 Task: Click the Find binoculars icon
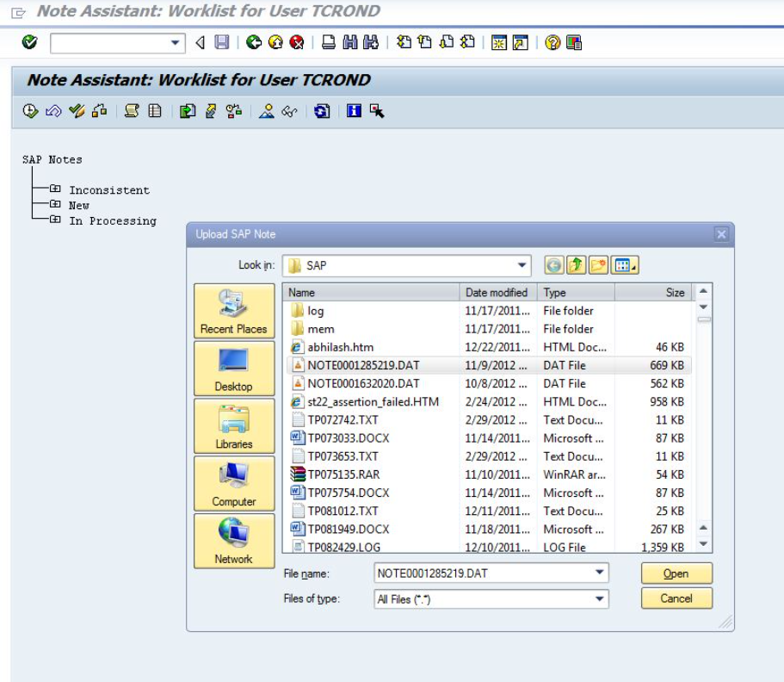[x=350, y=42]
